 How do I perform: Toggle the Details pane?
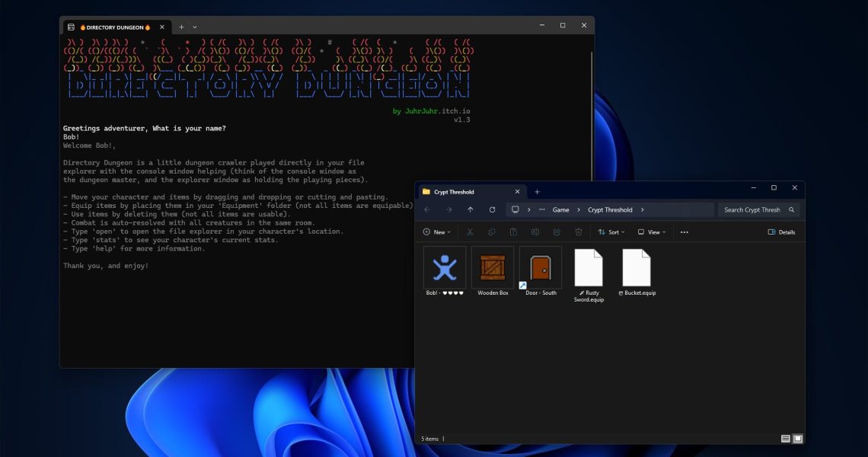pos(781,232)
